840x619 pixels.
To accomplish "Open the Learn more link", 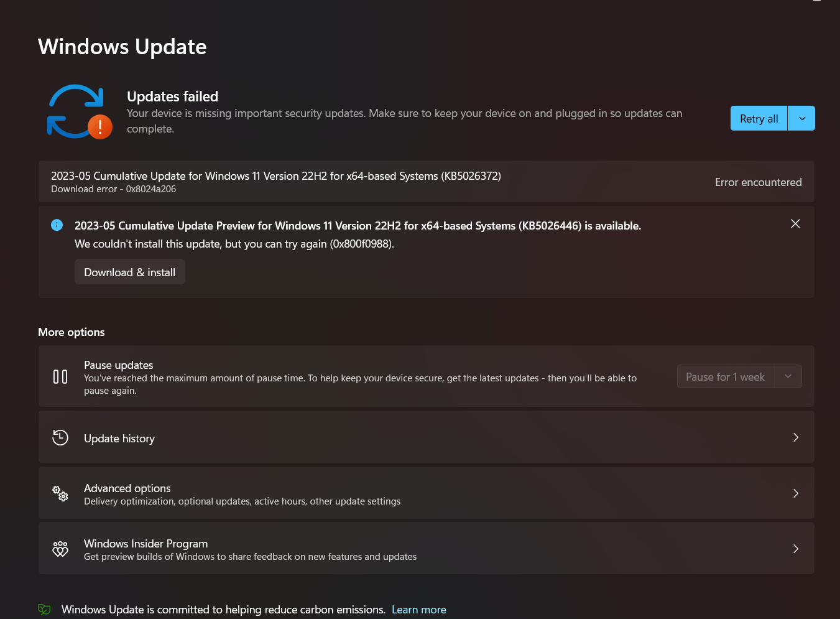I will [419, 610].
